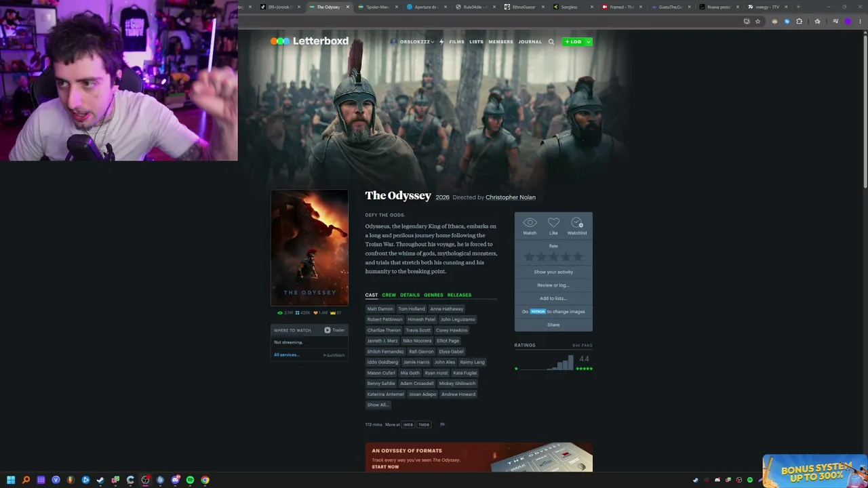This screenshot has width=868, height=488.
Task: Open Charlize Theron's cast page
Action: (x=384, y=330)
